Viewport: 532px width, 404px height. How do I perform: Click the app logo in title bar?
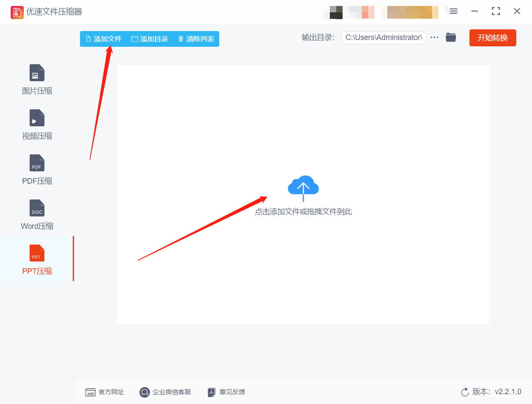click(x=17, y=12)
